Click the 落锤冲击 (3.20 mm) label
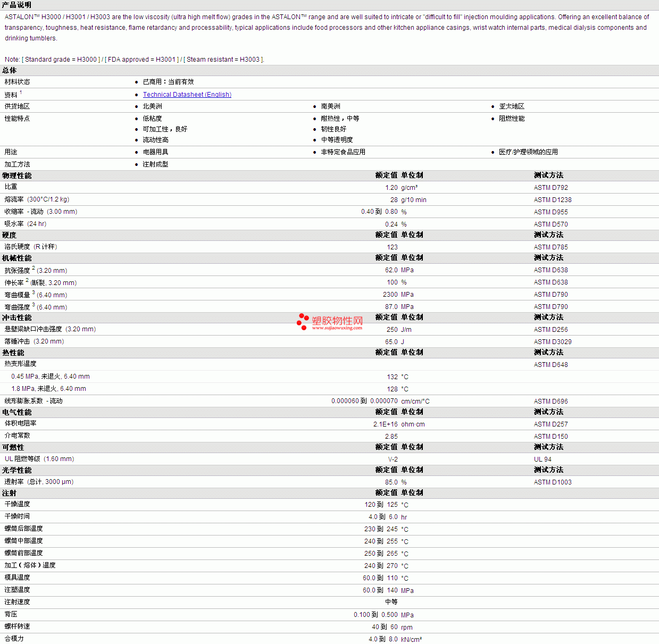 [35, 341]
